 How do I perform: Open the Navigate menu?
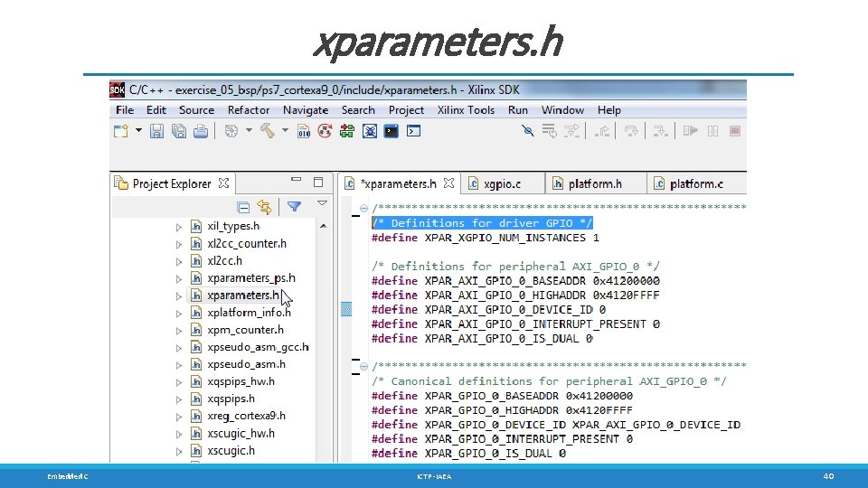pyautogui.click(x=306, y=110)
